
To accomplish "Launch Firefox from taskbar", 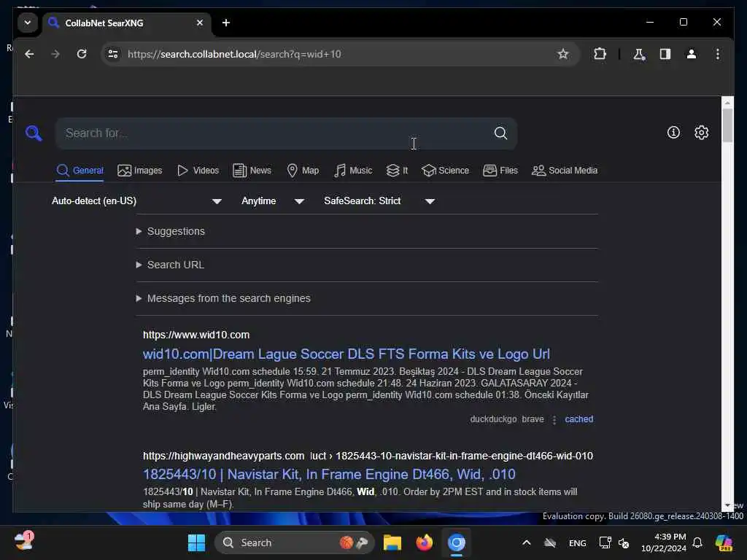I will click(424, 542).
